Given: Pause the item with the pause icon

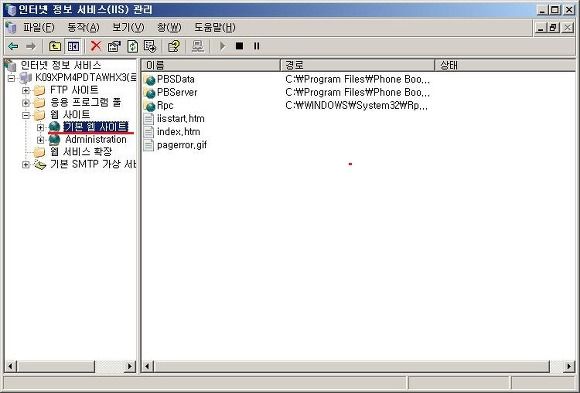Looking at the screenshot, I should pos(256,46).
